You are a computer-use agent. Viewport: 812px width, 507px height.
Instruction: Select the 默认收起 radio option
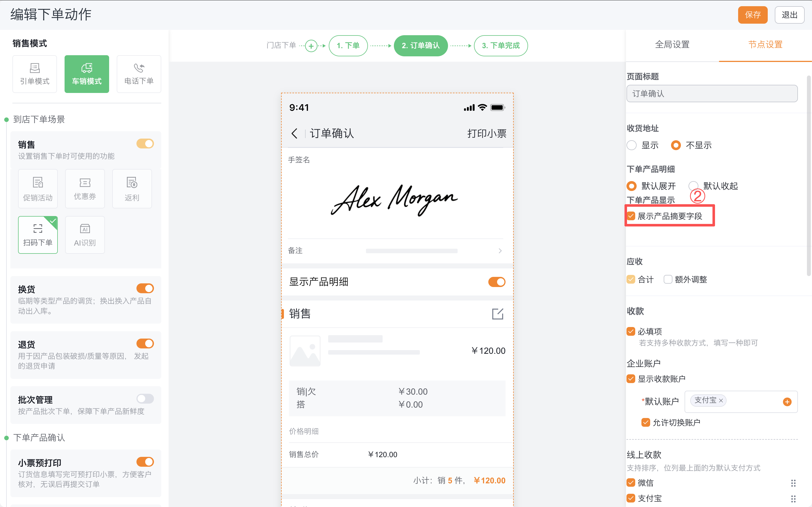pyautogui.click(x=693, y=186)
